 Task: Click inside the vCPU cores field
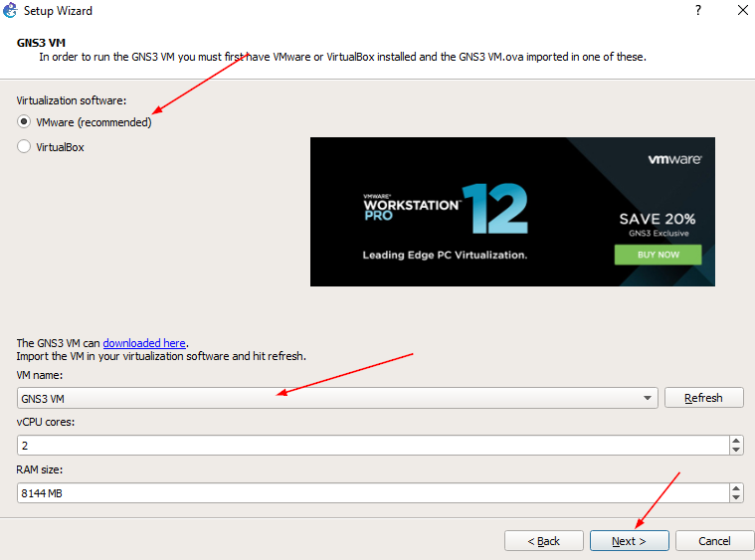[x=373, y=446]
